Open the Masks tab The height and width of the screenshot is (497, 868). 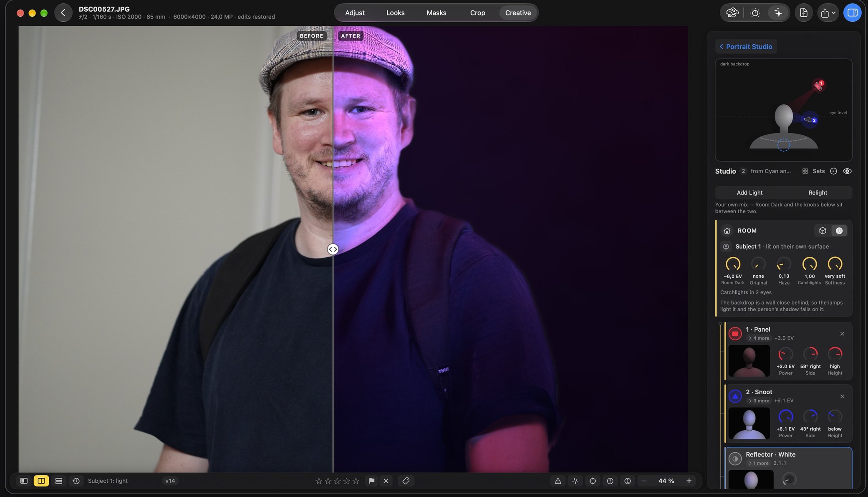point(436,13)
